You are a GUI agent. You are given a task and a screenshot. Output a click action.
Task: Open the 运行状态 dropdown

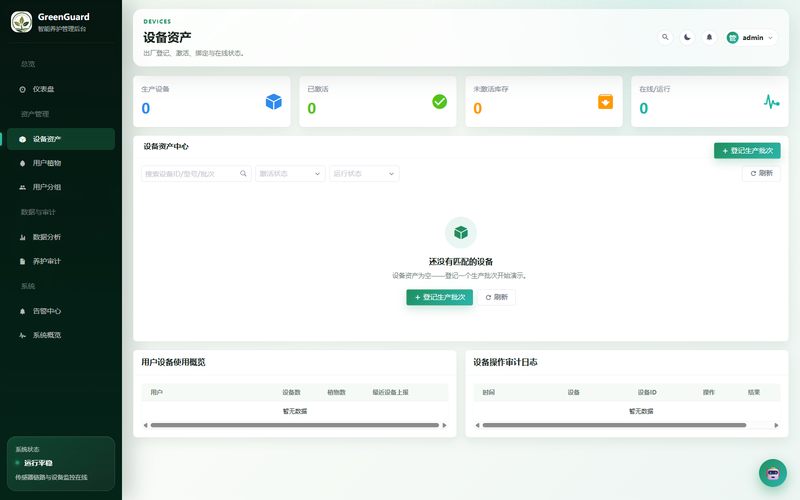pos(364,173)
